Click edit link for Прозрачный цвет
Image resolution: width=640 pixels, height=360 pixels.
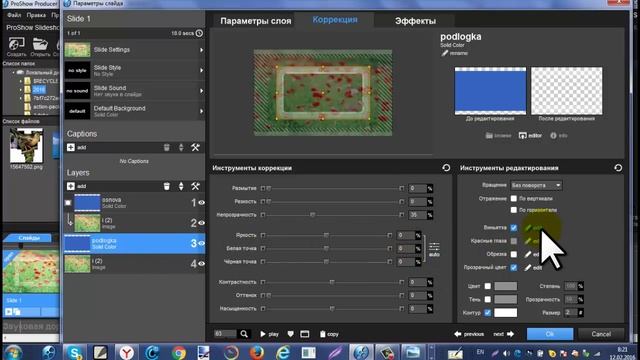point(533,267)
